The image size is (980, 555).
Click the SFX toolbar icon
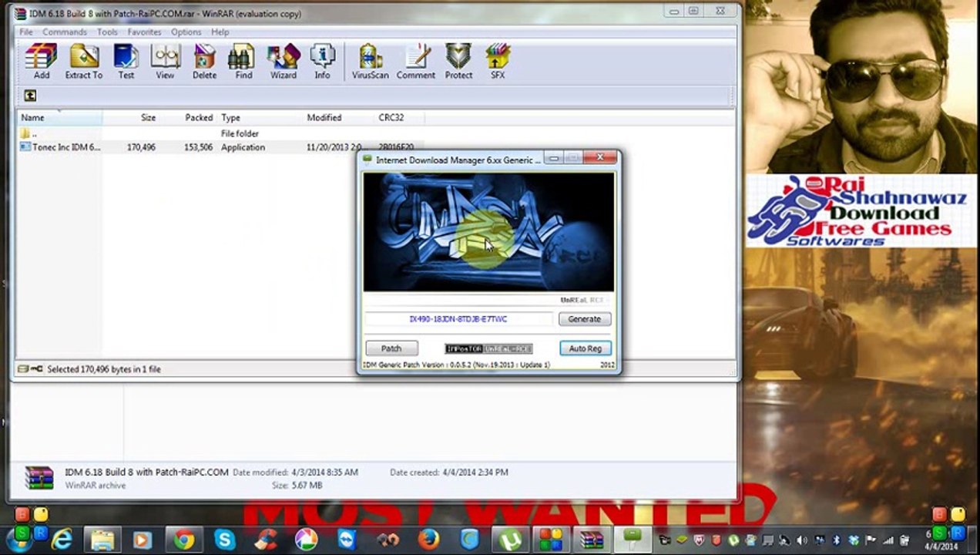[x=498, y=62]
